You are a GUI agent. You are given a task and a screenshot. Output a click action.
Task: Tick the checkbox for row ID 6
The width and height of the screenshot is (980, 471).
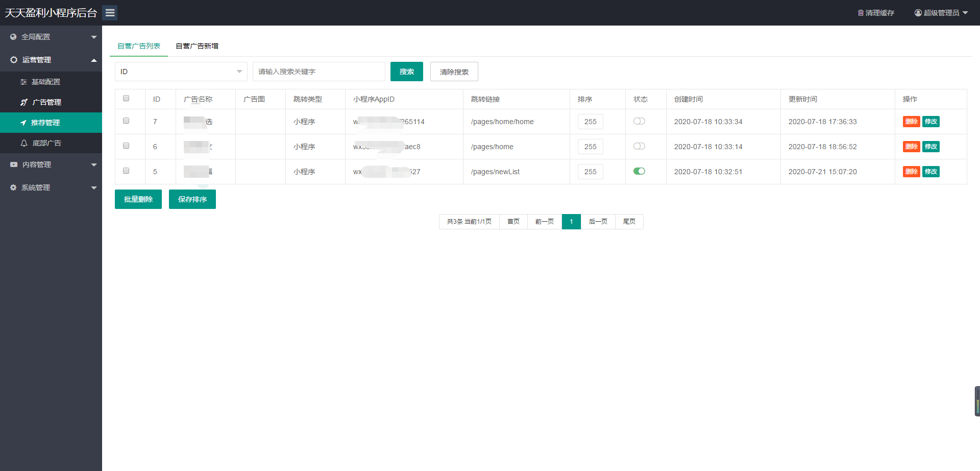click(x=126, y=146)
